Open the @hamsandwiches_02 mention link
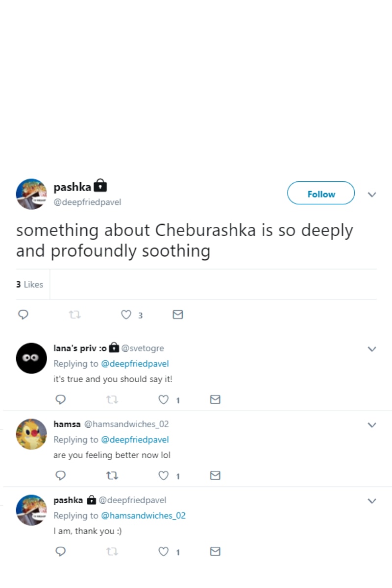This screenshot has width=392, height=588. pyautogui.click(x=143, y=515)
